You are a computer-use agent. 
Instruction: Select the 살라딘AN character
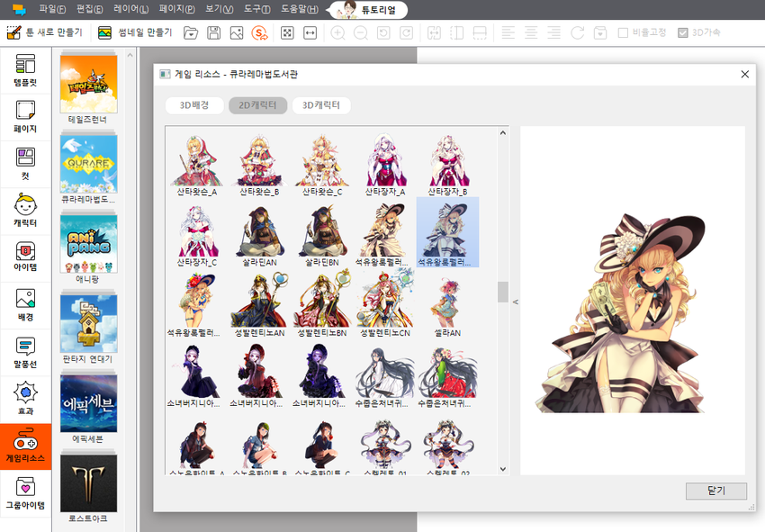(x=259, y=235)
